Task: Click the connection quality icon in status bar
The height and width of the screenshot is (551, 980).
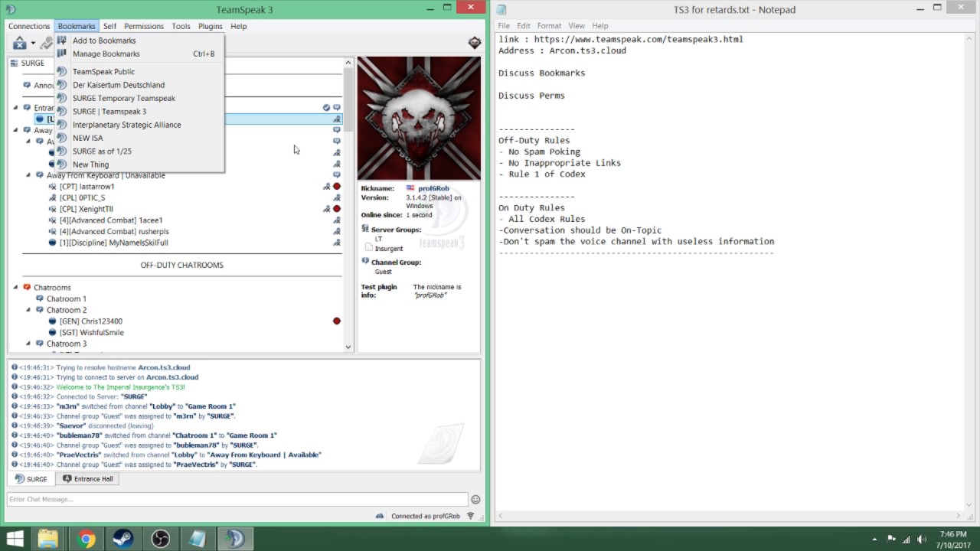Action: click(x=471, y=516)
